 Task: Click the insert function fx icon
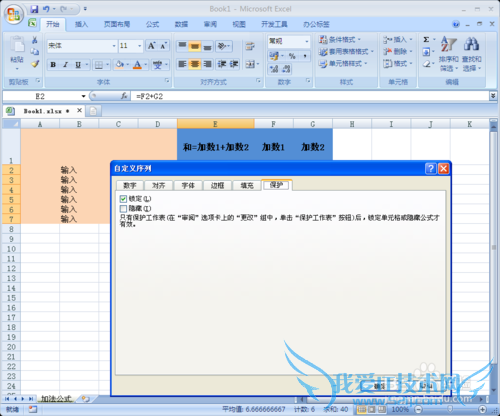click(124, 96)
